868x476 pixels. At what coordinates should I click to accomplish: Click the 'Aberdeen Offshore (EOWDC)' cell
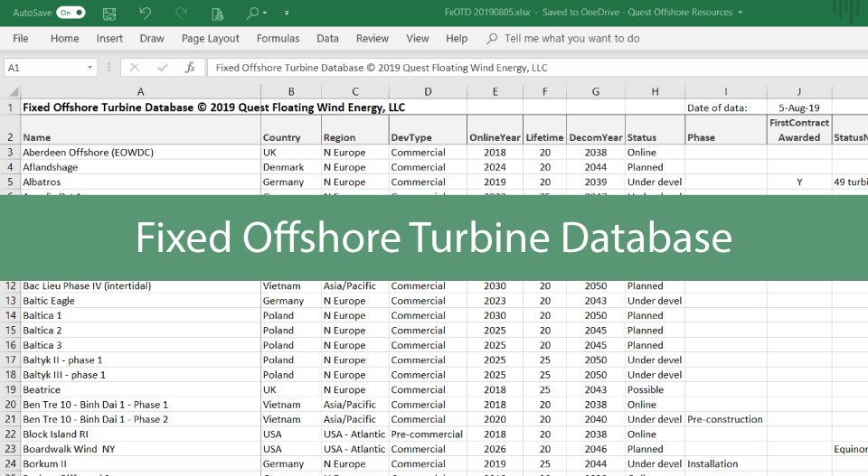point(141,152)
